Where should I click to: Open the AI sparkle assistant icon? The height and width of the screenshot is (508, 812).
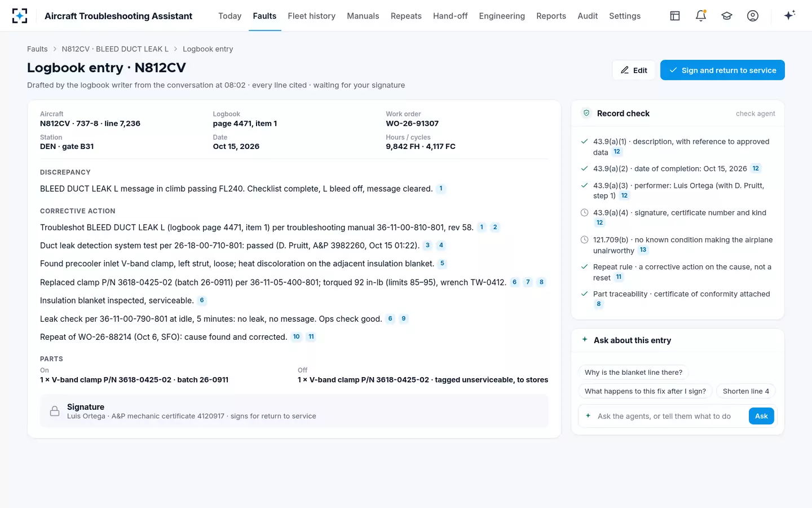tap(789, 15)
